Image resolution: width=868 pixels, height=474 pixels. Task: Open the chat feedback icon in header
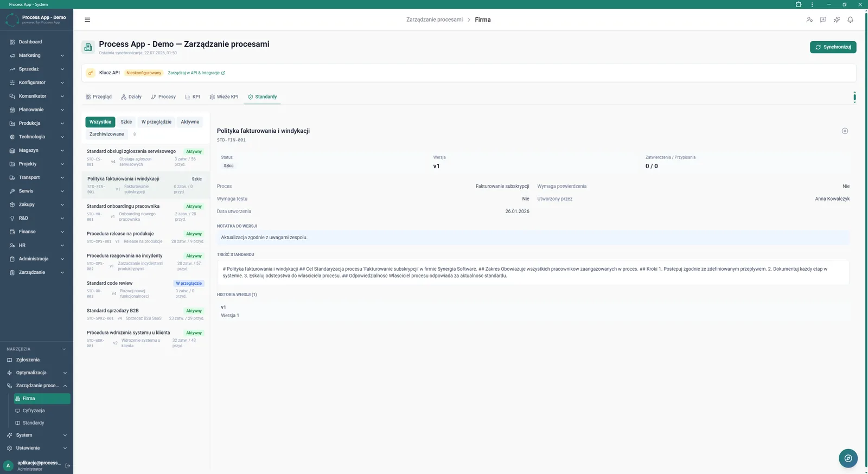point(823,20)
